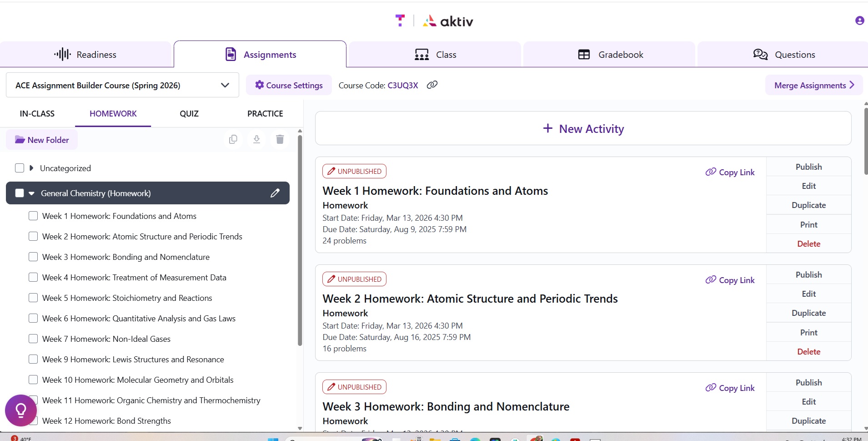868x441 pixels.
Task: Click the download assignments icon
Action: 256,139
